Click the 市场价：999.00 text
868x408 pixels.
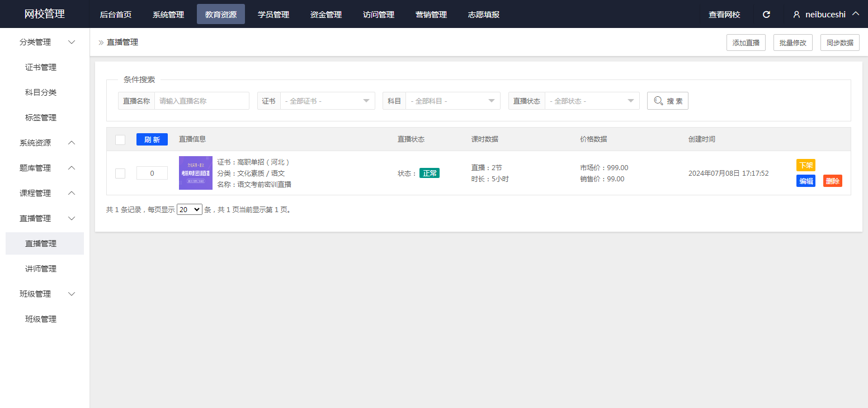click(604, 167)
